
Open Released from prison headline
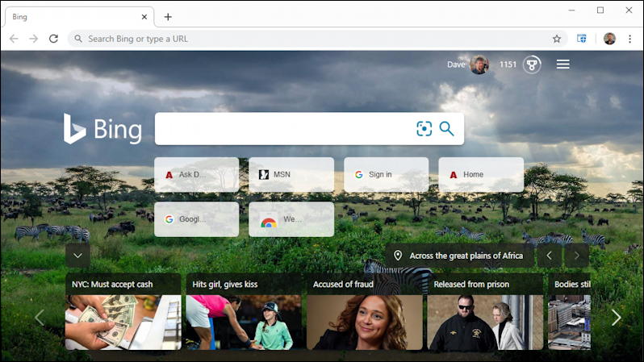coord(471,285)
